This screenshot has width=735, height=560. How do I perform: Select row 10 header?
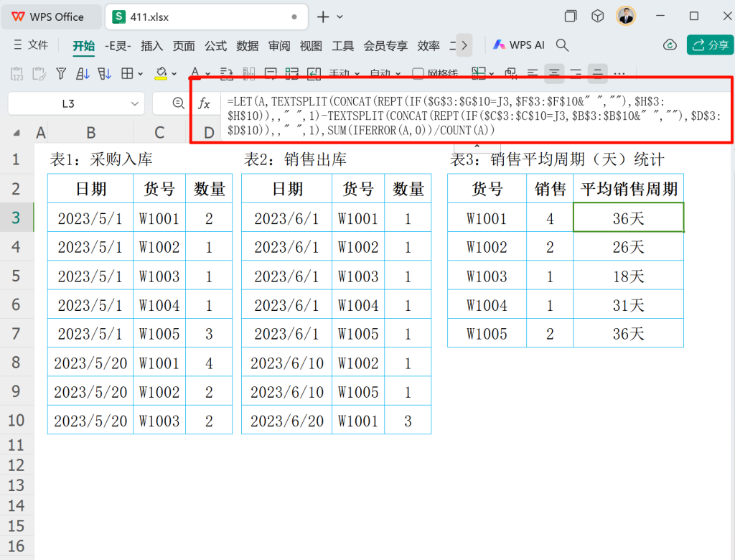[x=17, y=420]
